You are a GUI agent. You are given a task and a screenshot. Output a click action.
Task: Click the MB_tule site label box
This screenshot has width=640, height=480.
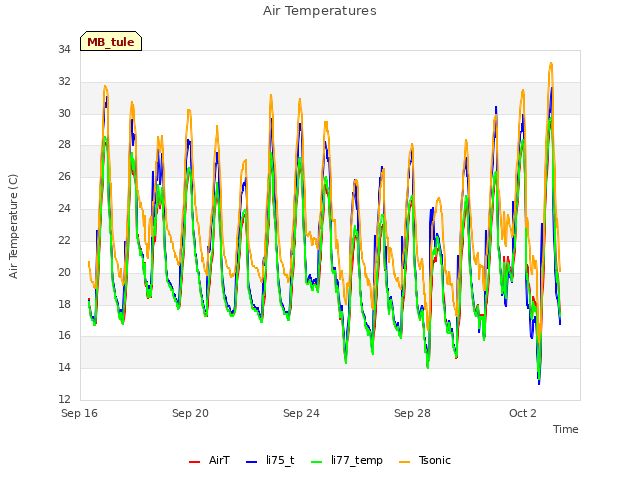click(x=111, y=41)
